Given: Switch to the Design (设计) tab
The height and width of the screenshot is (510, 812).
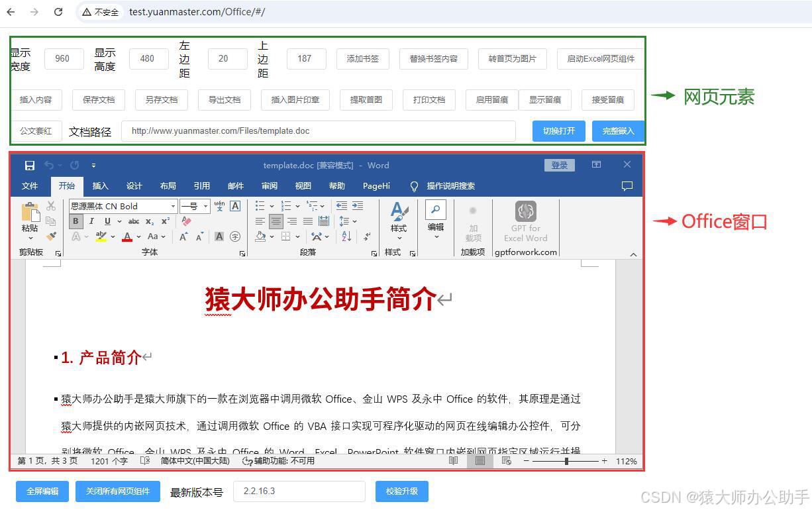Looking at the screenshot, I should point(134,186).
